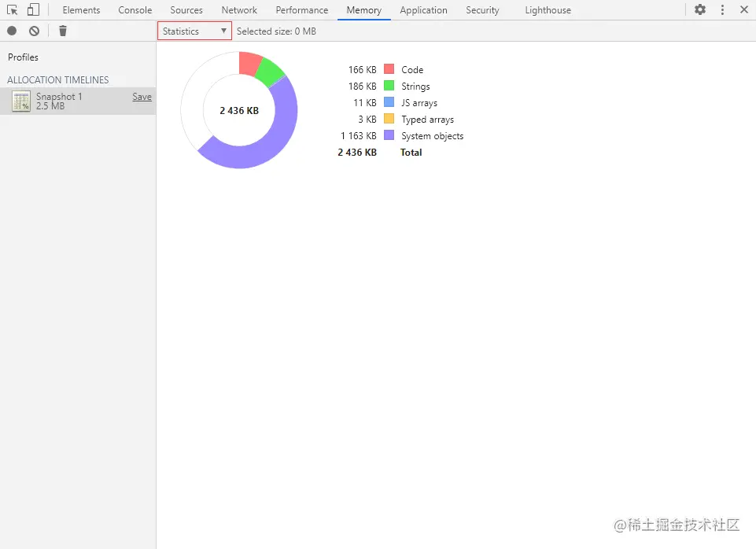Click the green Strings segment of the chart

270,72
